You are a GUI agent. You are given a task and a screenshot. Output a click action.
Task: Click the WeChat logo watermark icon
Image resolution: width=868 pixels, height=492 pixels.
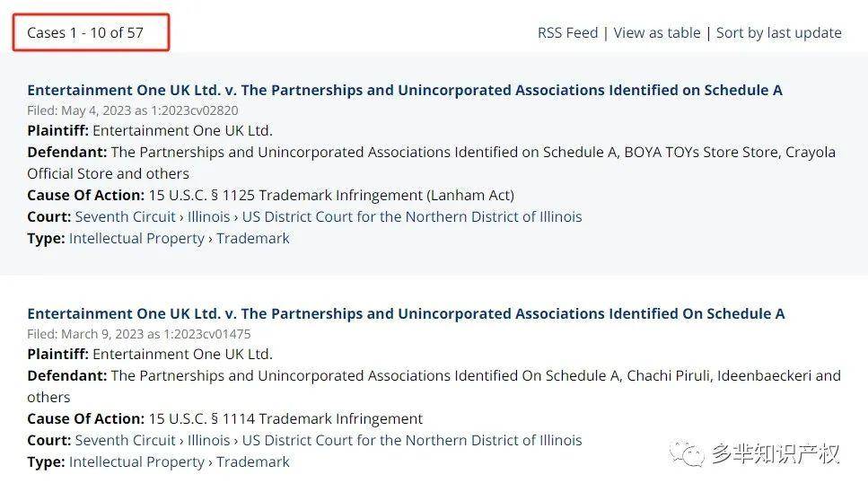point(687,453)
